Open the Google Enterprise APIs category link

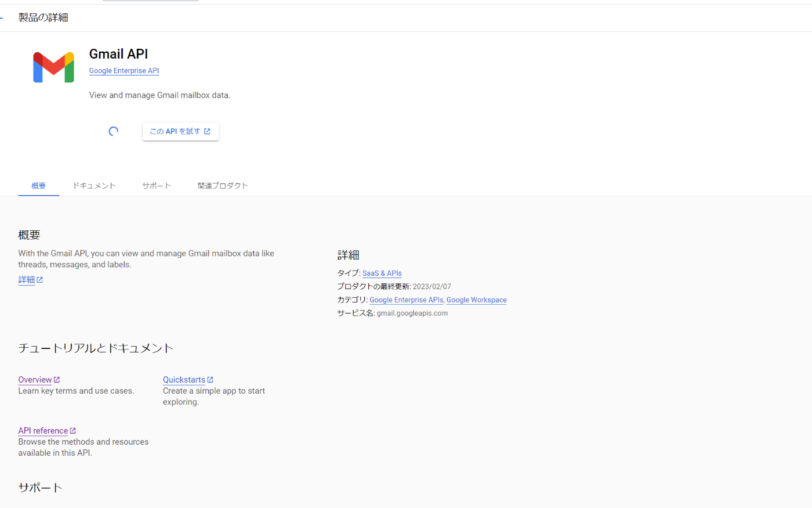point(406,300)
